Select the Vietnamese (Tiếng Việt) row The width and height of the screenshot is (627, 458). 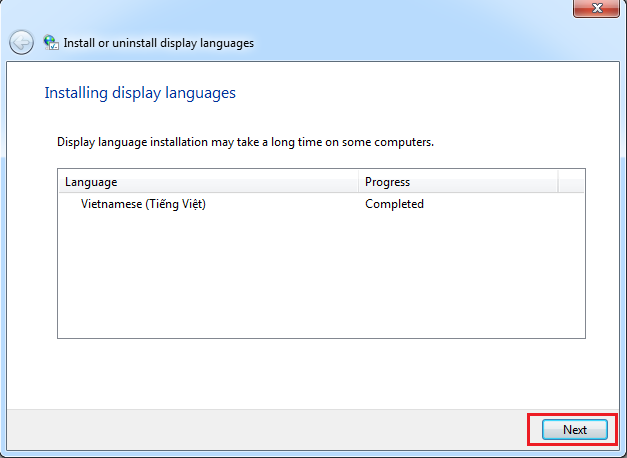point(143,204)
